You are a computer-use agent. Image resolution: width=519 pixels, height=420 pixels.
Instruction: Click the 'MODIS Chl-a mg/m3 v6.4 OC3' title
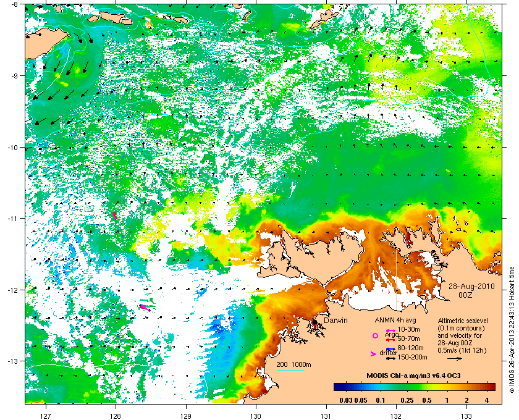click(x=414, y=376)
